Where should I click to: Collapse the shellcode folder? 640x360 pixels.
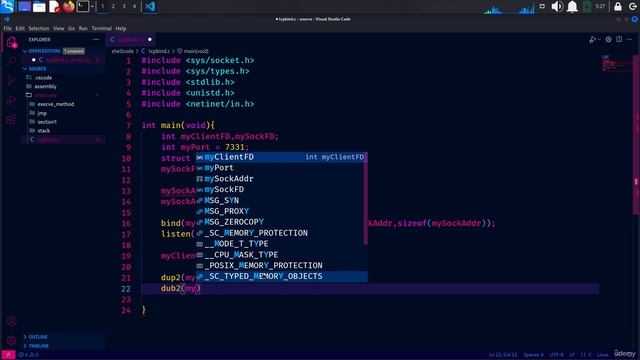tap(45, 96)
